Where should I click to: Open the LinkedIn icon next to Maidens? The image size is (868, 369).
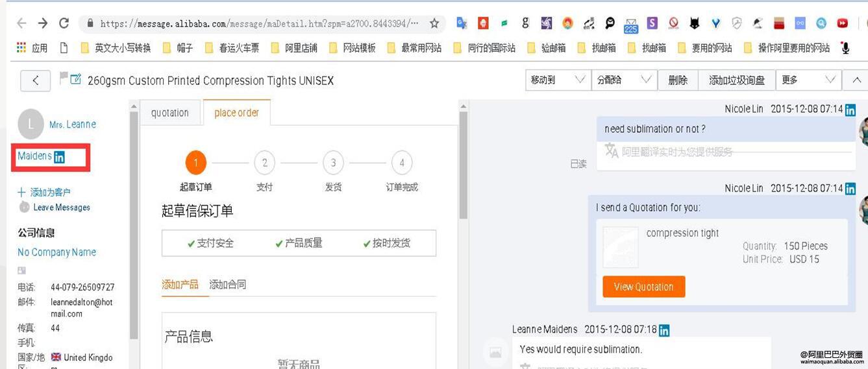[59, 157]
